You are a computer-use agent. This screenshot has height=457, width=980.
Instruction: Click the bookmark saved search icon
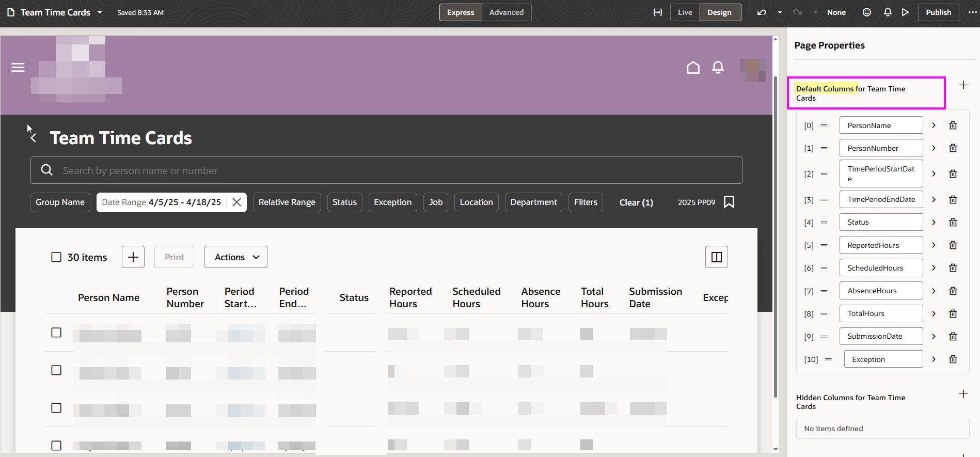(729, 202)
